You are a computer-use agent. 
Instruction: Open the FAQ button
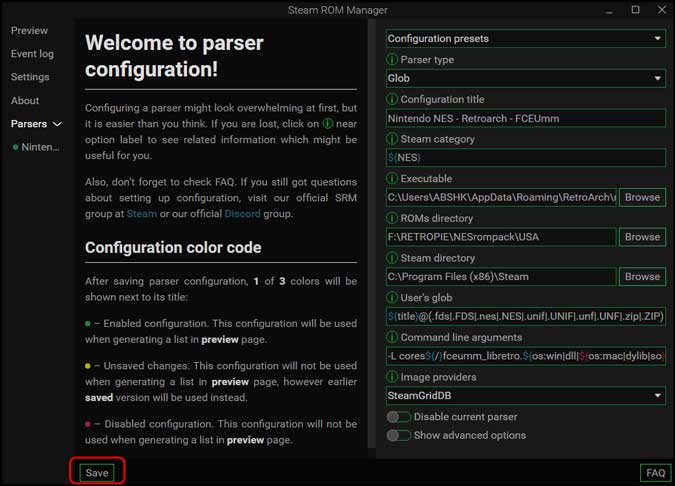655,473
